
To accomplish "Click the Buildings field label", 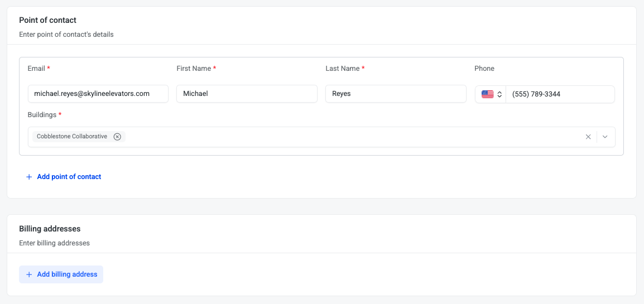I will point(42,115).
